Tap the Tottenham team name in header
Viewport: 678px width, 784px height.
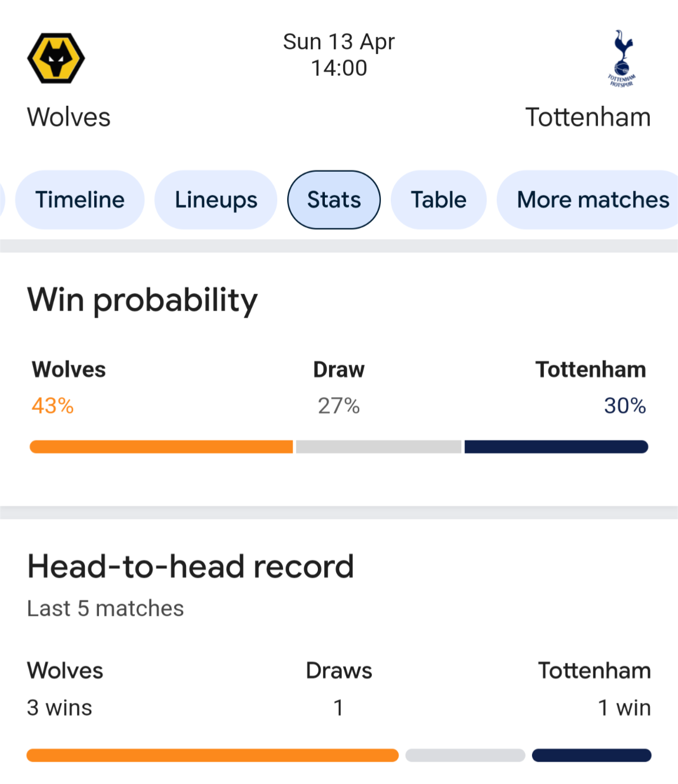pos(588,117)
